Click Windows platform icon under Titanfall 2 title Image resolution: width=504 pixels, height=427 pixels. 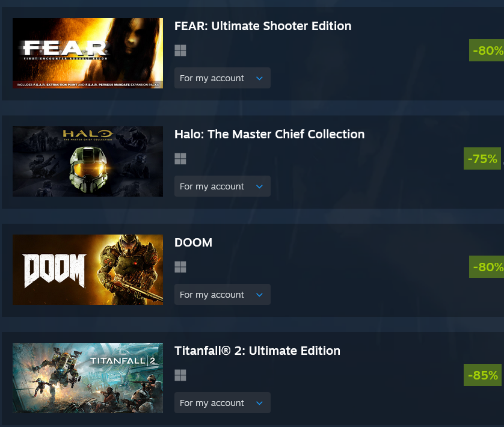[180, 375]
